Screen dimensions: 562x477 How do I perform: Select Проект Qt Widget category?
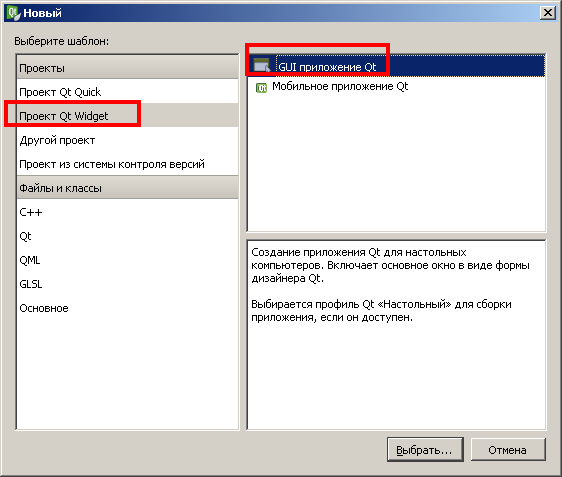tap(127, 116)
